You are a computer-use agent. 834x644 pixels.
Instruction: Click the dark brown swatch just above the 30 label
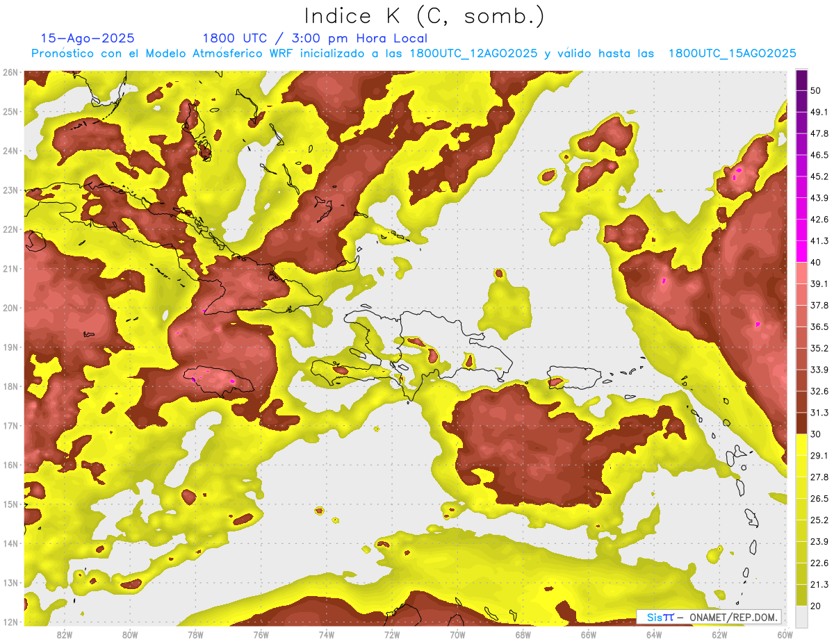tap(801, 423)
